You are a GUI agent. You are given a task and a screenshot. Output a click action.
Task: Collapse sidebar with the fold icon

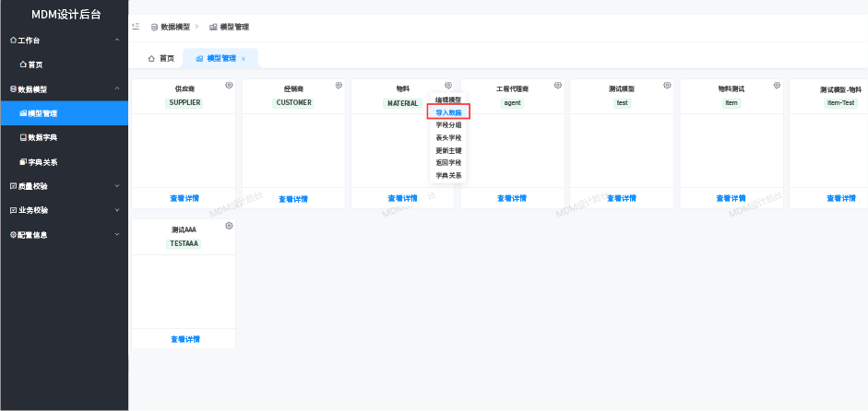(x=136, y=27)
